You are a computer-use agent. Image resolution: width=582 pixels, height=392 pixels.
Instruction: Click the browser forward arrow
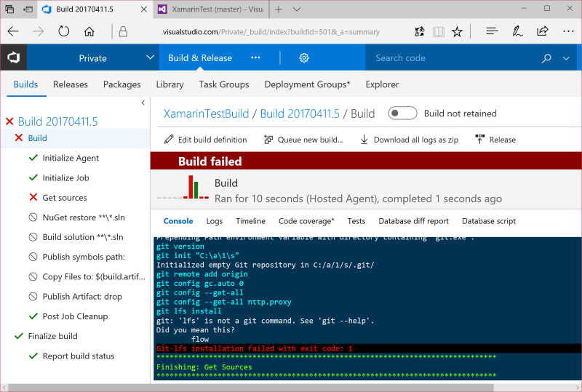pyautogui.click(x=38, y=31)
